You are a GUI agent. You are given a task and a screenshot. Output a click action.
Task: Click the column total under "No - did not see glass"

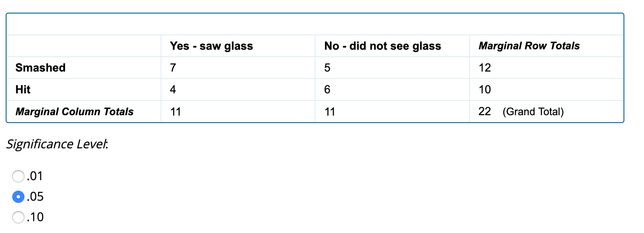(330, 112)
